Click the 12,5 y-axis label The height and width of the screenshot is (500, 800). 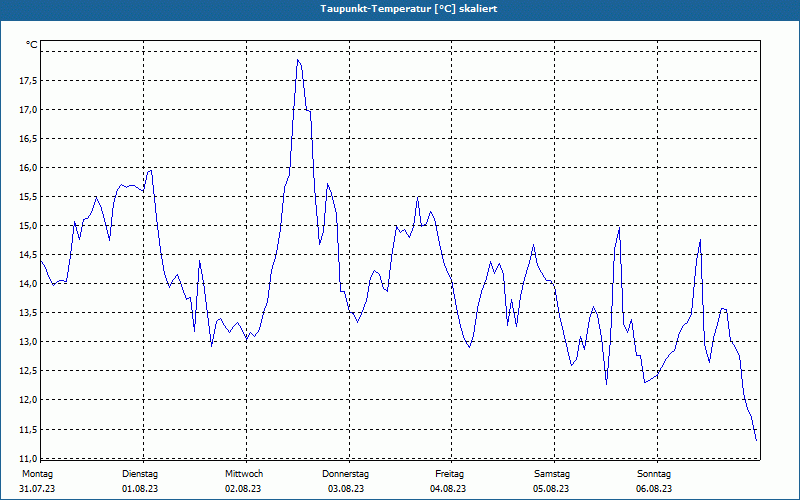click(29, 371)
